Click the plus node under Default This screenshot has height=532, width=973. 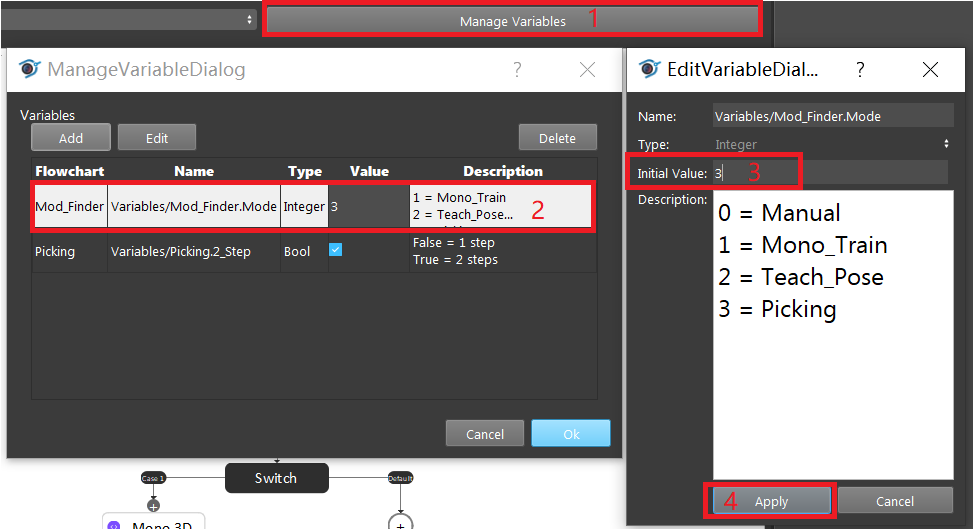pyautogui.click(x=400, y=523)
